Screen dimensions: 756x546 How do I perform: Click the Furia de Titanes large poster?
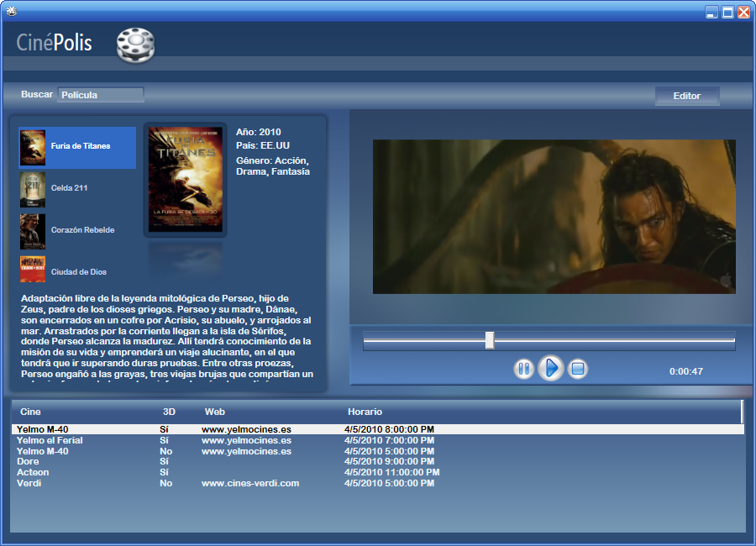click(186, 180)
